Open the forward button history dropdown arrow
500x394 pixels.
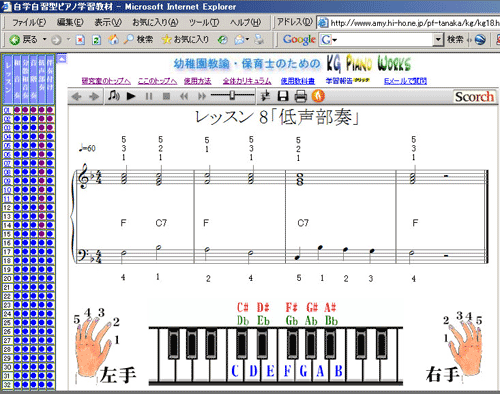pos(68,40)
